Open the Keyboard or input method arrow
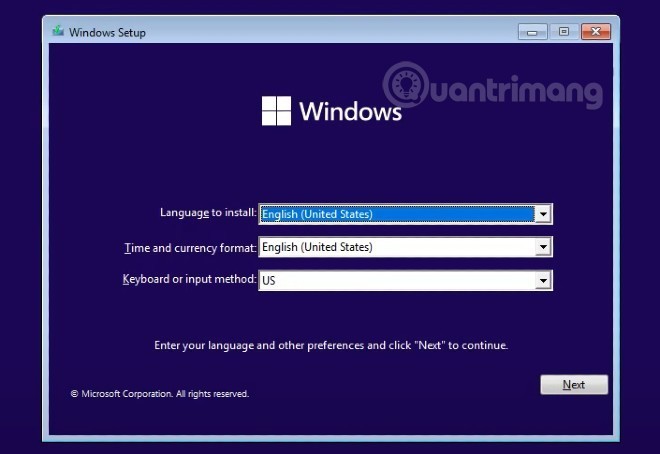The width and height of the screenshot is (660, 454). click(x=543, y=281)
